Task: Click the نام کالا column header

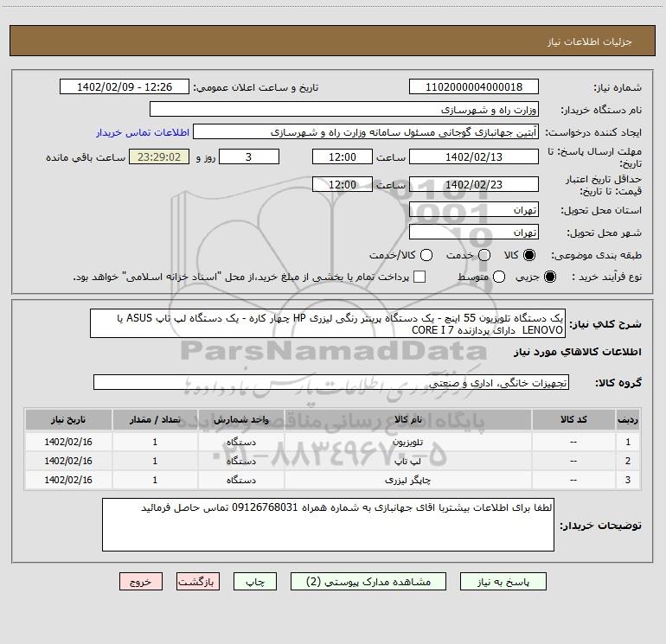Action: pyautogui.click(x=407, y=419)
